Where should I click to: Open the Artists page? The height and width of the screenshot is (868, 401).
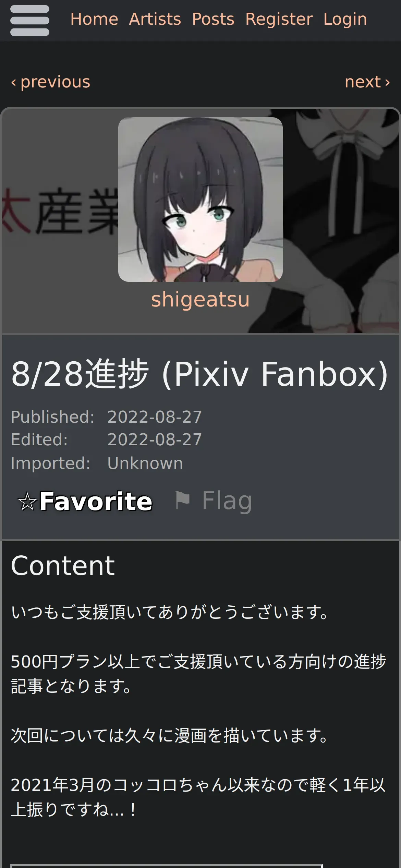155,19
